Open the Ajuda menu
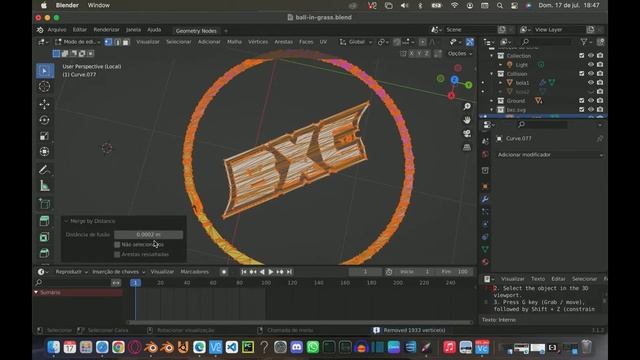This screenshot has width=640, height=360. tap(154, 30)
